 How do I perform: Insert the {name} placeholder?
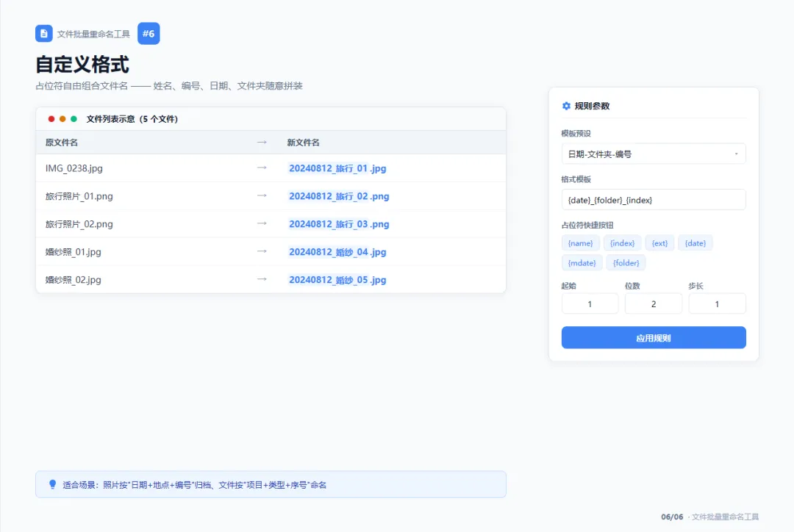pos(580,243)
